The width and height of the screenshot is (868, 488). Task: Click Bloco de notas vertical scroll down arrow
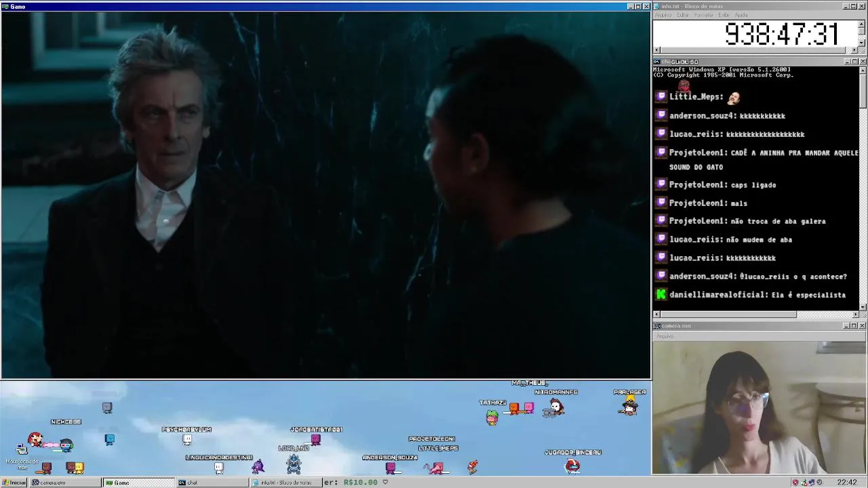click(862, 41)
